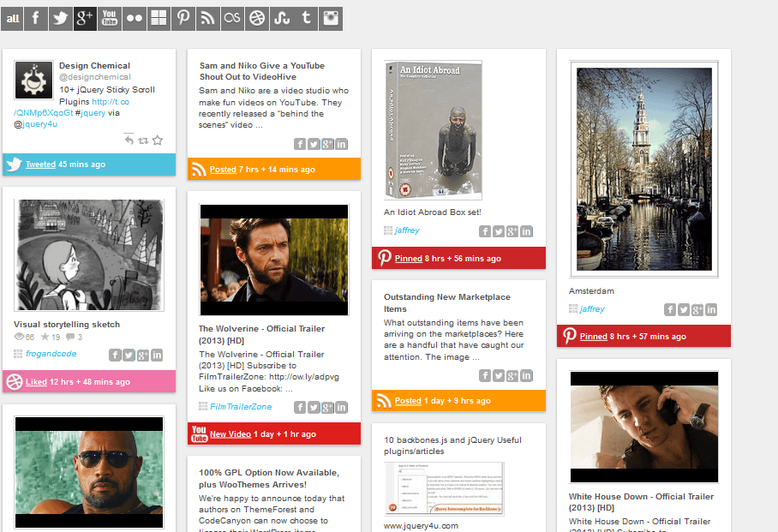Filter stream by Dribbble
This screenshot has height=532, width=778.
(x=256, y=19)
